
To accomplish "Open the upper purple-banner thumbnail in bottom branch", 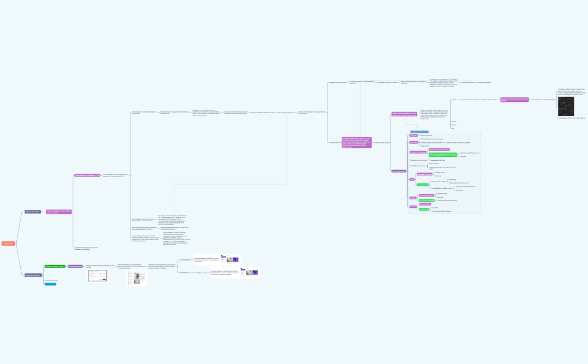I will (230, 259).
